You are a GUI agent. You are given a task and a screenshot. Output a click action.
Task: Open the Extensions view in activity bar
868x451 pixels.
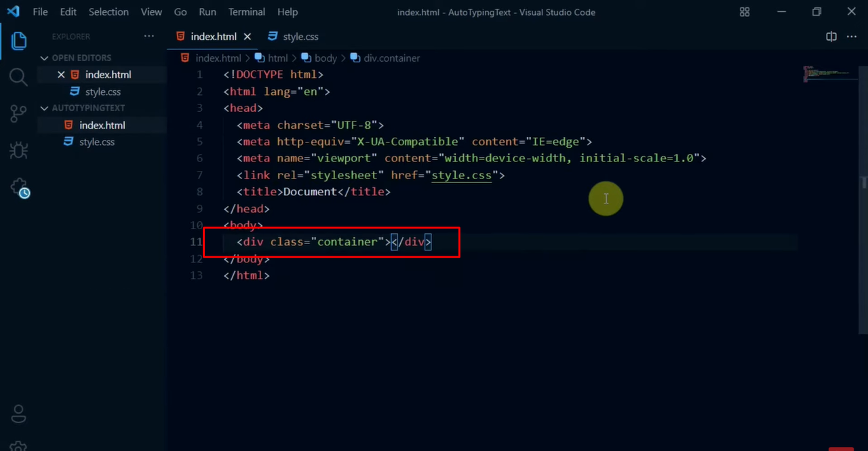[20, 188]
